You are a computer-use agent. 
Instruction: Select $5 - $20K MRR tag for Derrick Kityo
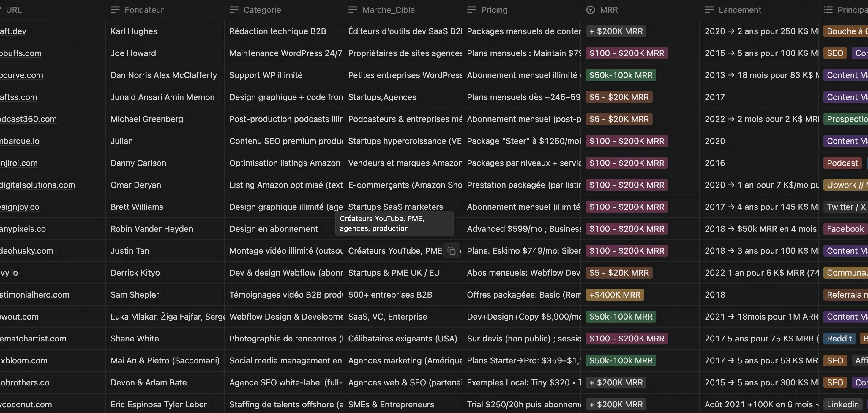pyautogui.click(x=619, y=273)
